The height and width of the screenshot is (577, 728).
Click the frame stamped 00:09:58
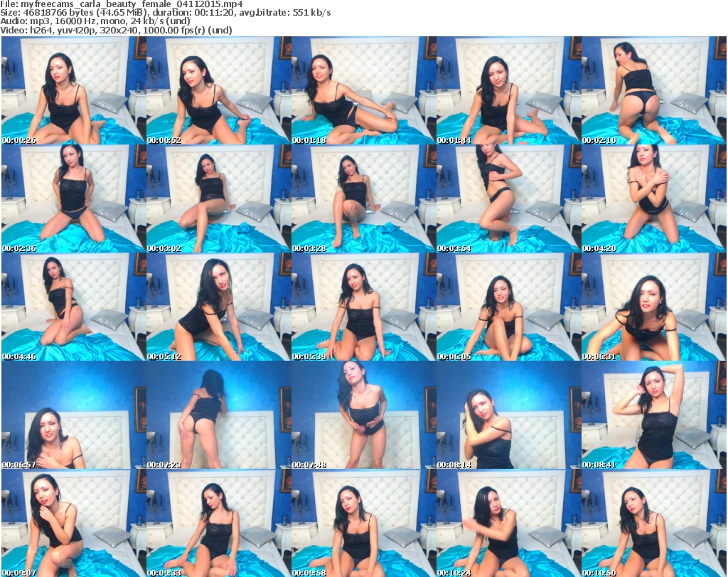coord(363,523)
